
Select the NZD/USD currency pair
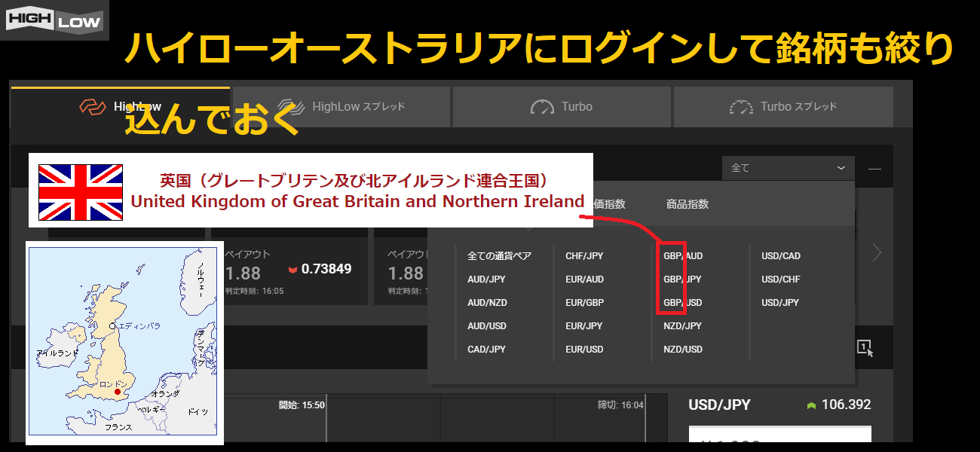pos(682,350)
